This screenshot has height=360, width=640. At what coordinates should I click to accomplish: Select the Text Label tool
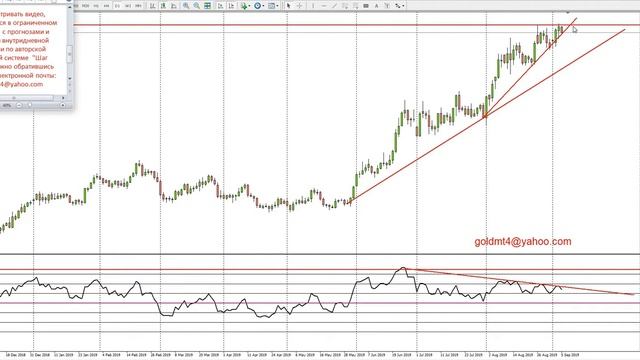[387, 6]
